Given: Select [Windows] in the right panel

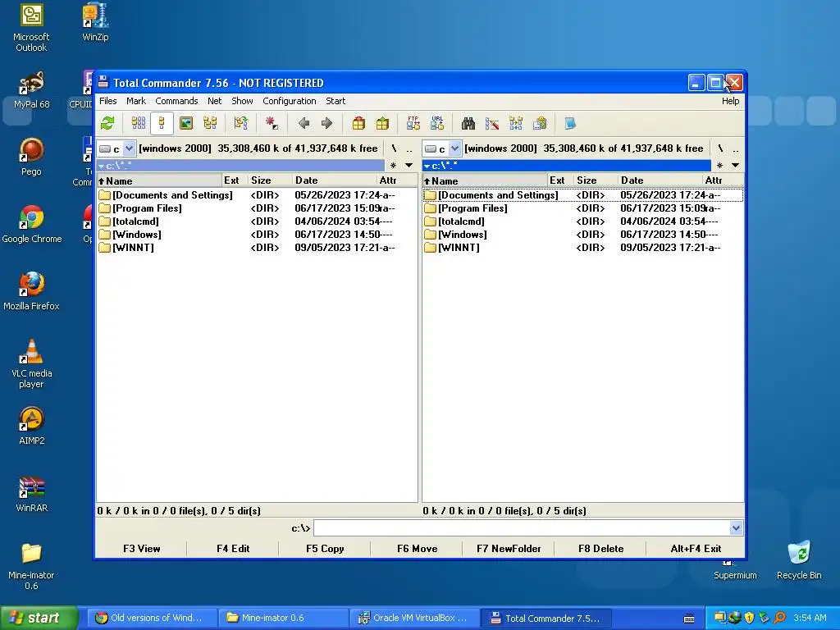Looking at the screenshot, I should [463, 235].
